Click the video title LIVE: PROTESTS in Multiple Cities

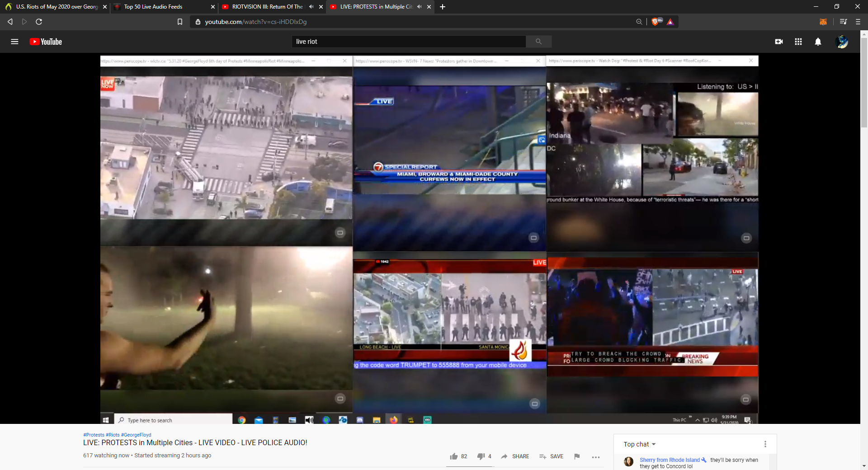pos(195,443)
